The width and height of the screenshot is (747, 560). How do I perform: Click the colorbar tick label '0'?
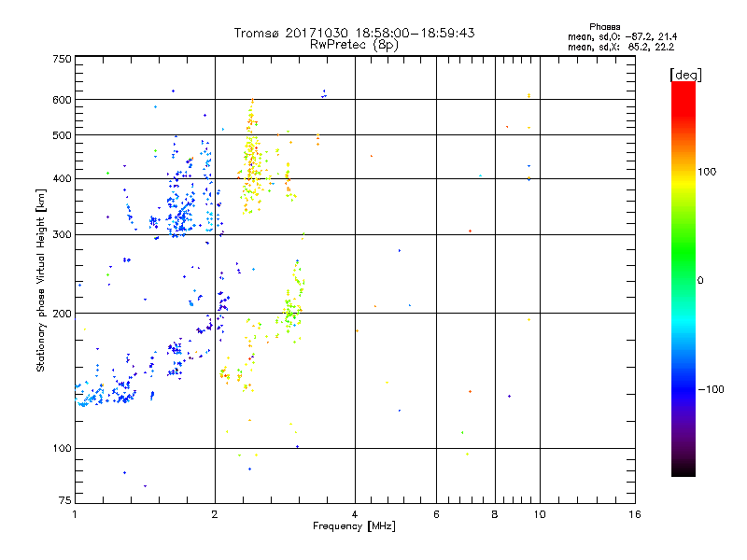pyautogui.click(x=700, y=281)
